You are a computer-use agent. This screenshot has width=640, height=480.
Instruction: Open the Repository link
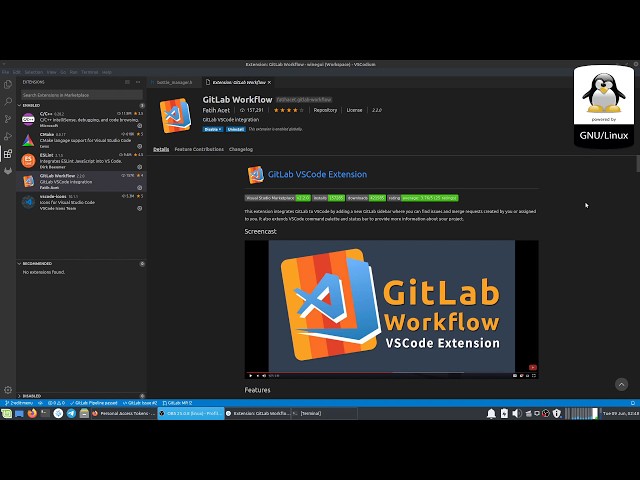pos(325,110)
